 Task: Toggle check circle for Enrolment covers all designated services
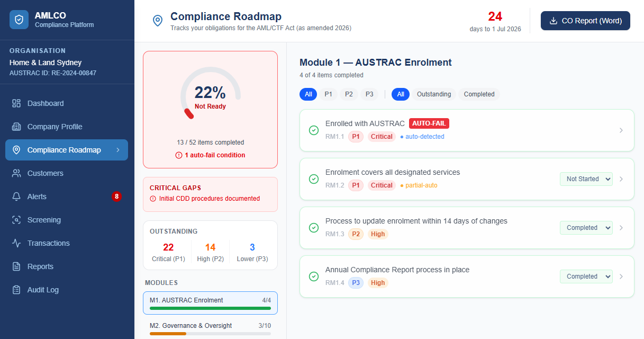pos(313,179)
